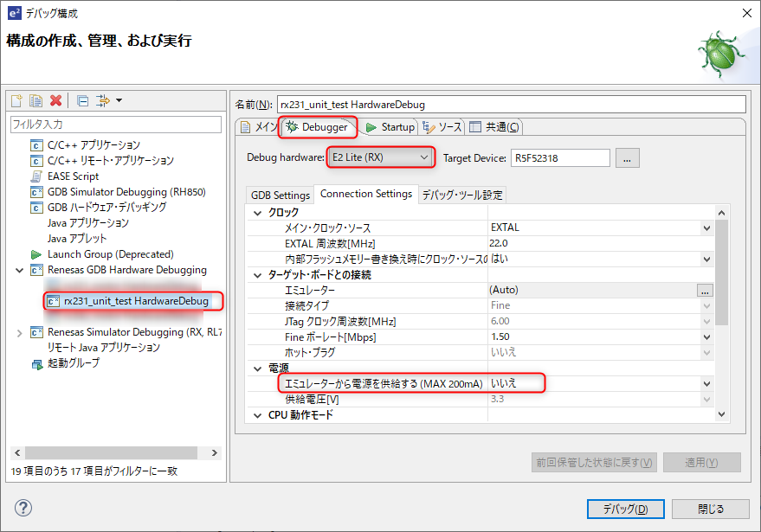
Task: Collapse the クロック section
Action: click(x=257, y=213)
